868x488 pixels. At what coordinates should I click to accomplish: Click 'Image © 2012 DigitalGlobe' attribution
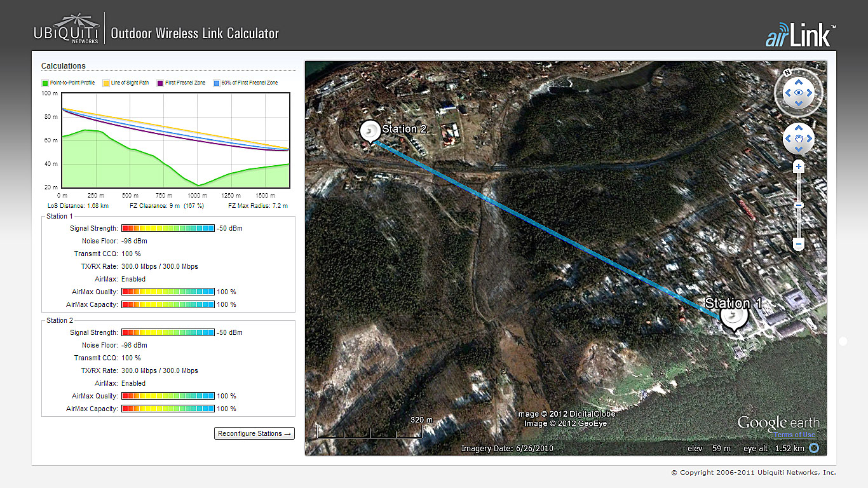(x=566, y=414)
